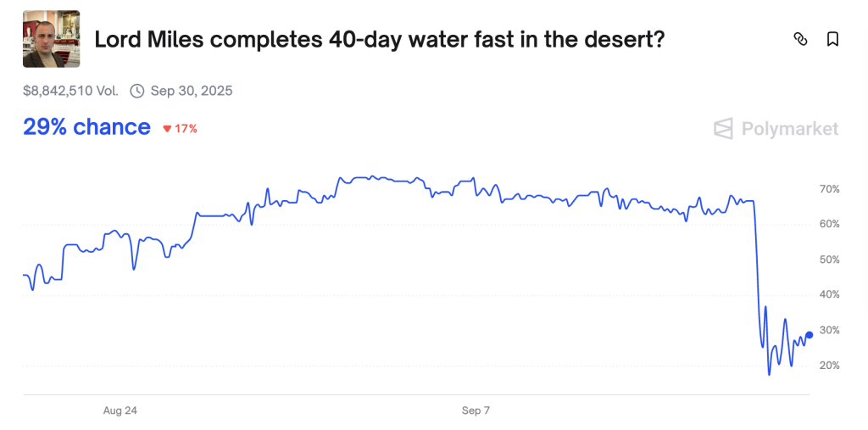This screenshot has width=868, height=430.
Task: Click the 30% y-axis label
Action: (829, 331)
